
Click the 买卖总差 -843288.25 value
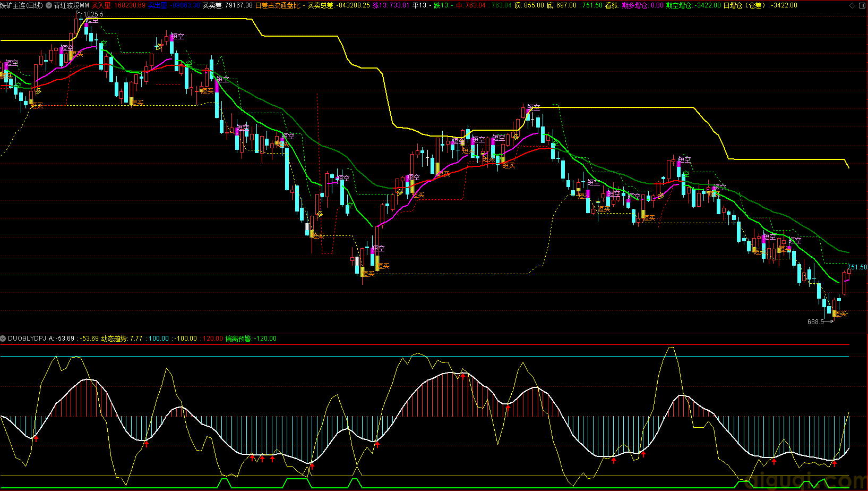point(339,5)
